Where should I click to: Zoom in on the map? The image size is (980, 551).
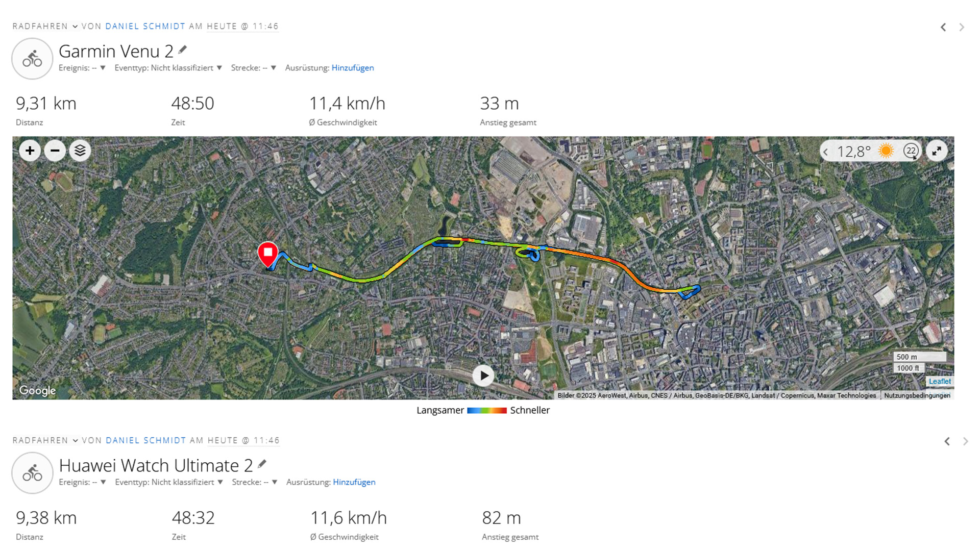pos(30,151)
